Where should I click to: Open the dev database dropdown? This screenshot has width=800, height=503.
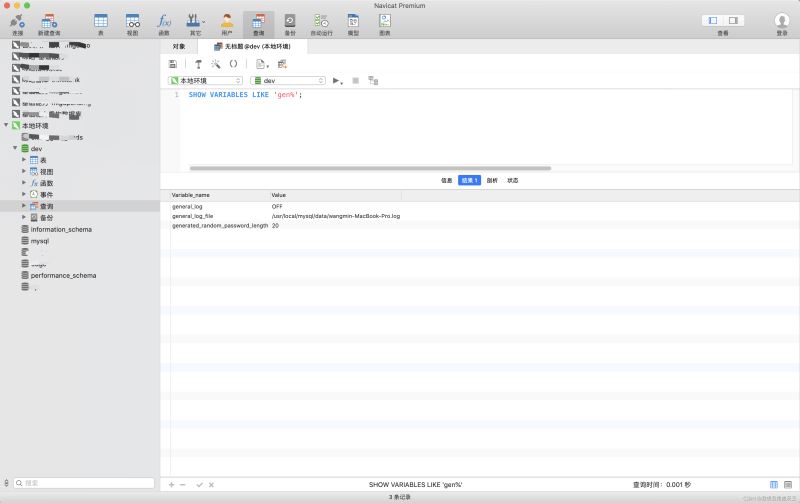pos(288,80)
